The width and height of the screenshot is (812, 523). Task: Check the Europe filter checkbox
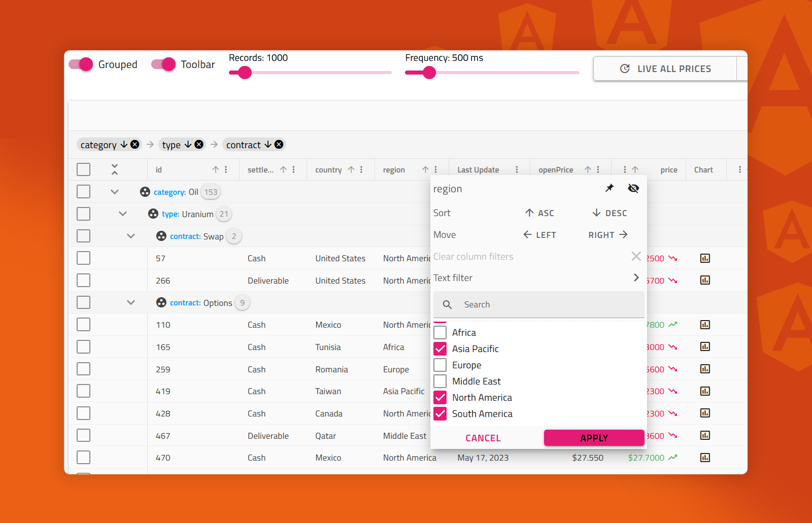440,365
